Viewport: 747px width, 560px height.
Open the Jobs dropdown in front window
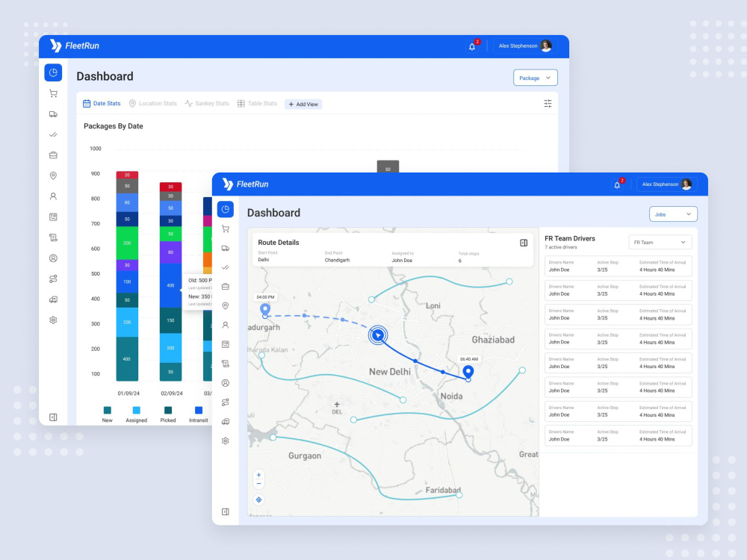click(673, 214)
